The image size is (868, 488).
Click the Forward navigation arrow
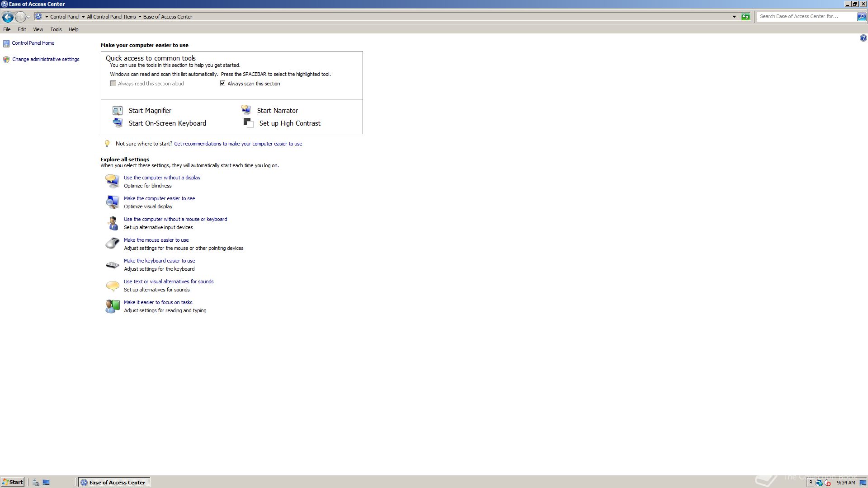(20, 17)
